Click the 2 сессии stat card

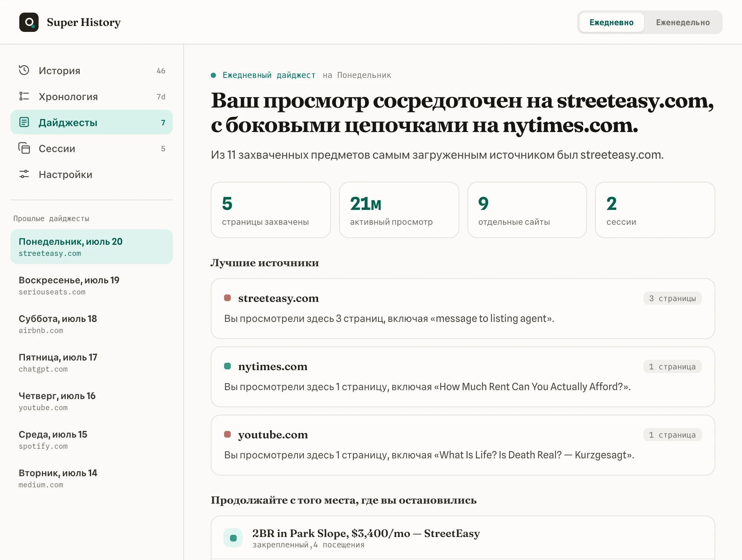click(655, 210)
